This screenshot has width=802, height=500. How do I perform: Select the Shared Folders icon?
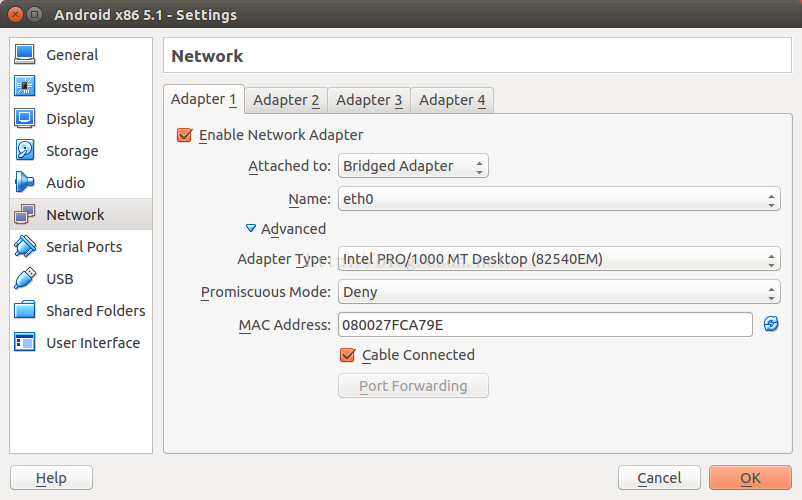tap(25, 310)
